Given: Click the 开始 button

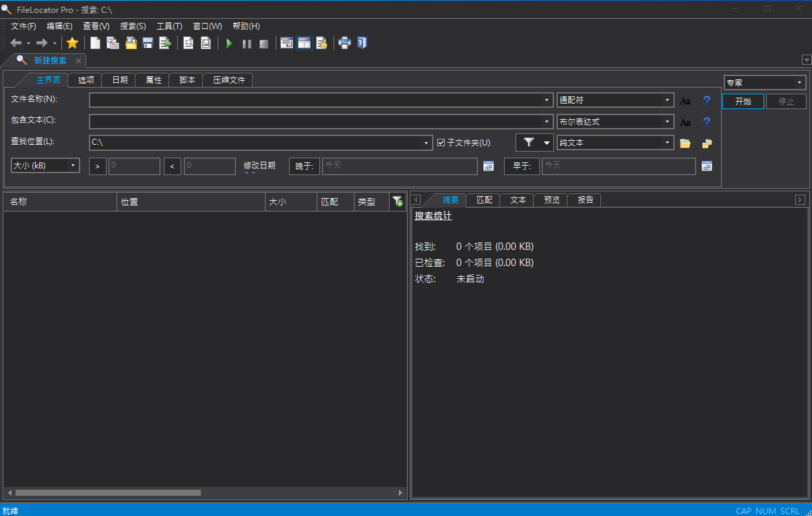Looking at the screenshot, I should 743,102.
